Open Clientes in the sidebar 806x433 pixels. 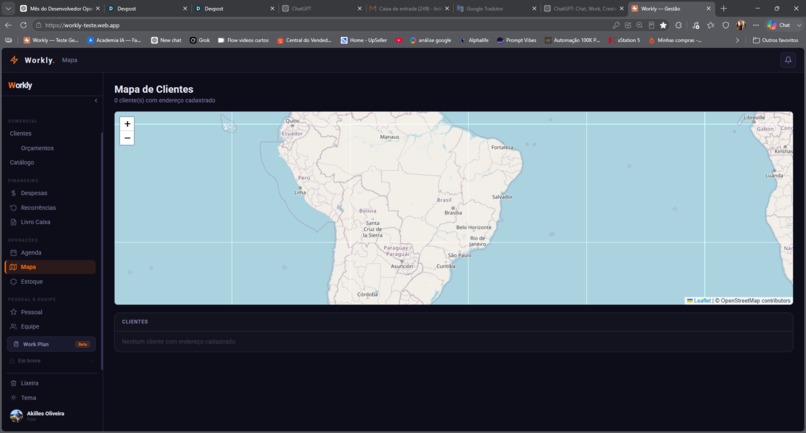[21, 134]
